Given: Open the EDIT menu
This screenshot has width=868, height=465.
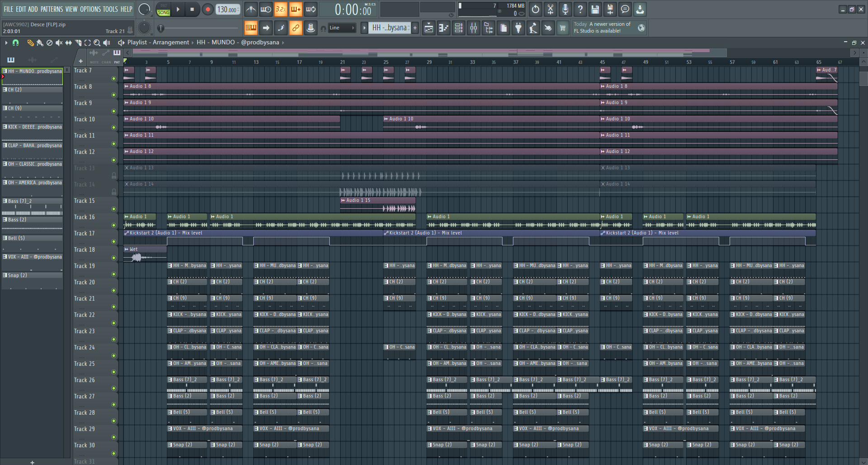Looking at the screenshot, I should tap(21, 9).
